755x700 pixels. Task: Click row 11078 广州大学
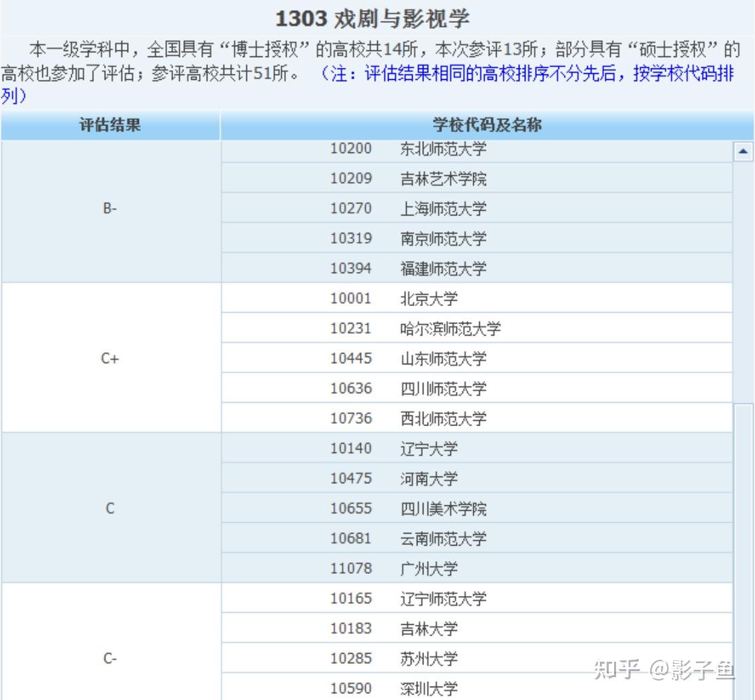tap(476, 568)
